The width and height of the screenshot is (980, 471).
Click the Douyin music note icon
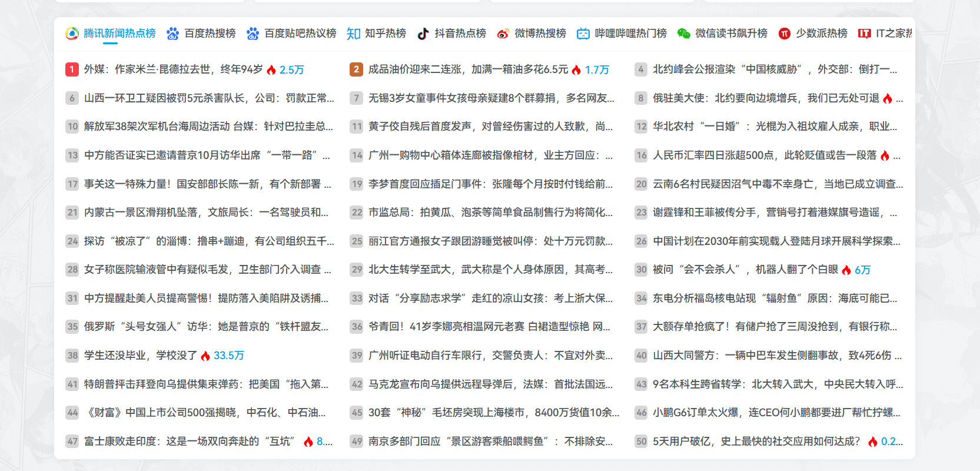pyautogui.click(x=423, y=34)
